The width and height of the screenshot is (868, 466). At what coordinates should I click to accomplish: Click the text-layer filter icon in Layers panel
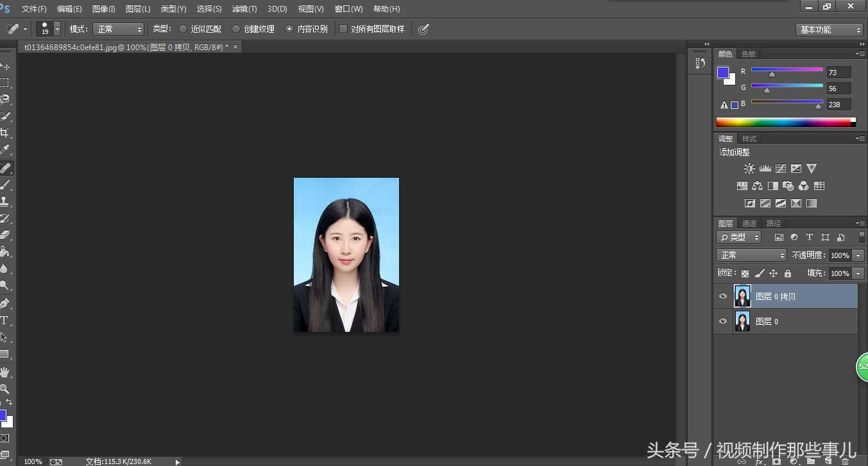pyautogui.click(x=810, y=237)
